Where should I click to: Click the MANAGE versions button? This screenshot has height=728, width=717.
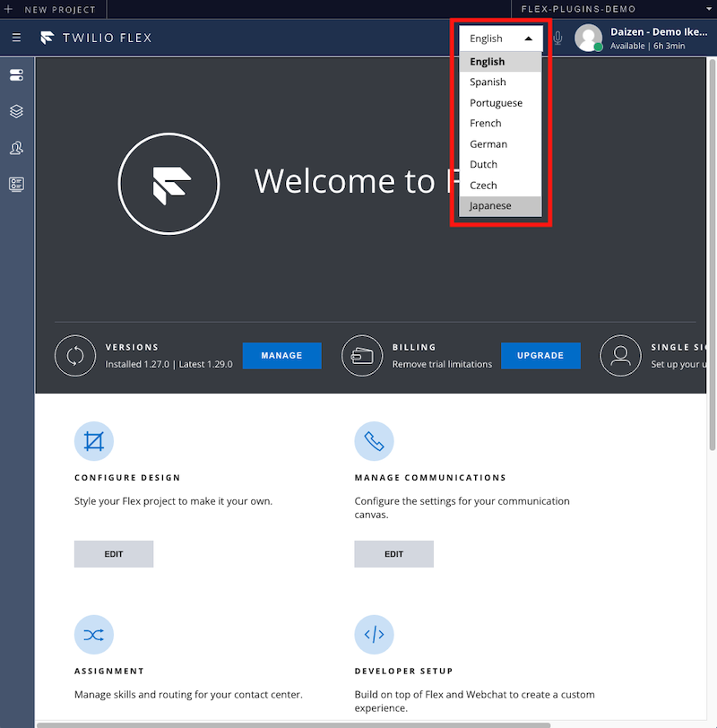[x=281, y=356]
